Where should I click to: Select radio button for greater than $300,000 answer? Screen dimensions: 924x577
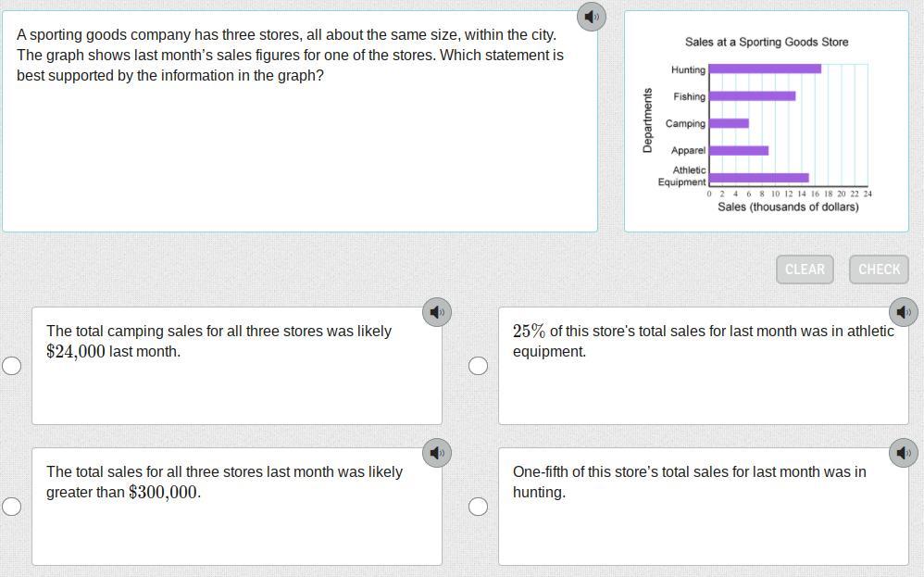coord(12,507)
